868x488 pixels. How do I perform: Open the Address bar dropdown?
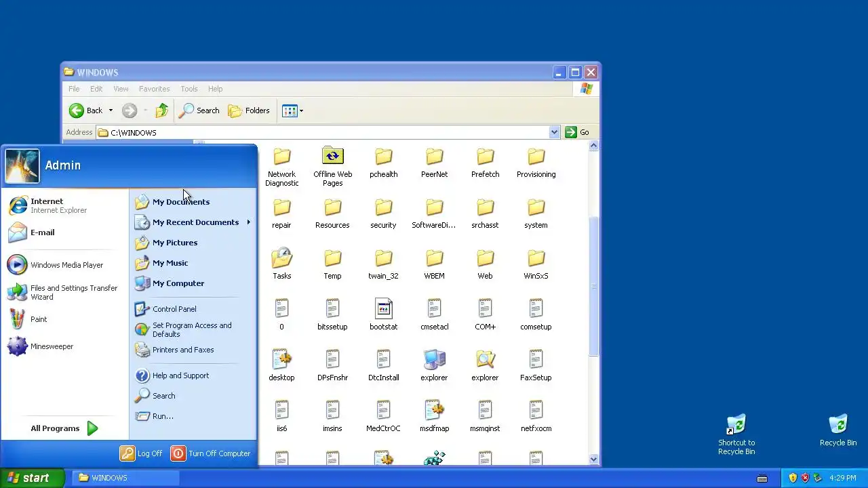(x=554, y=132)
